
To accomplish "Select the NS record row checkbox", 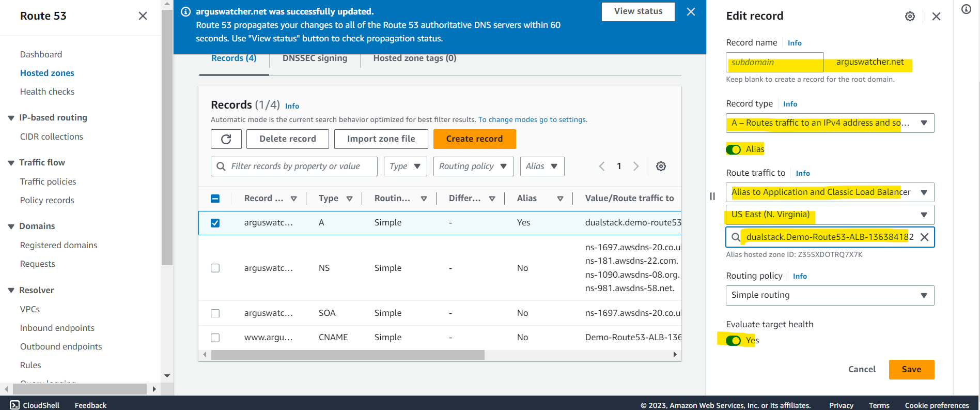I will tap(215, 268).
